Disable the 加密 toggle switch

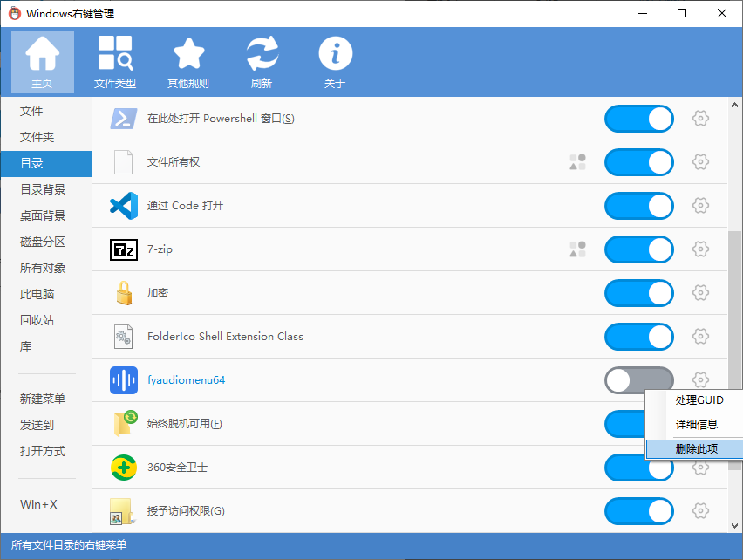[638, 293]
